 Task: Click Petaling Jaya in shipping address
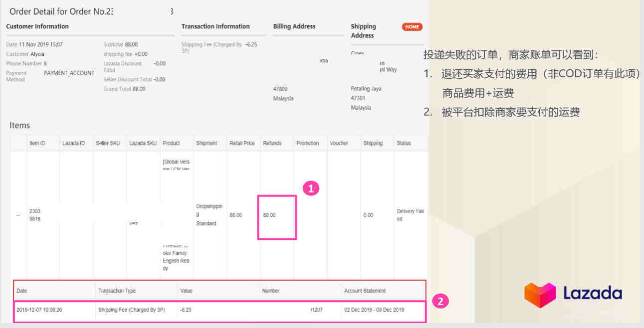[x=366, y=89]
